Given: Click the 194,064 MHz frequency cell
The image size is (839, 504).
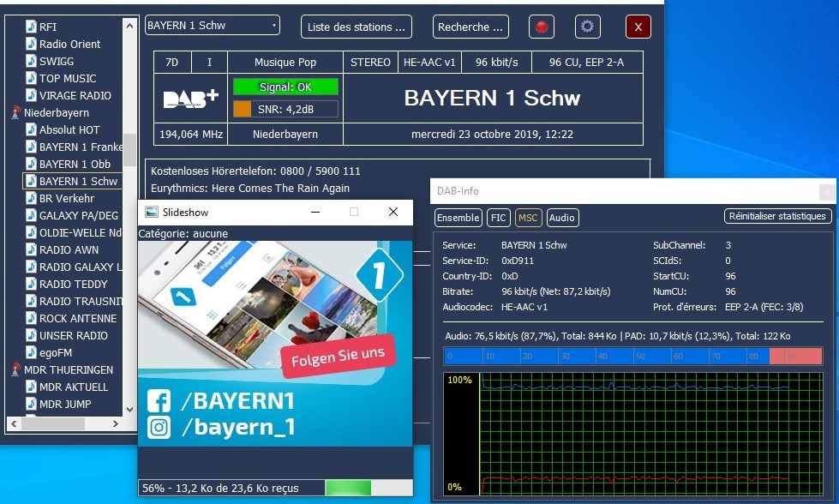Looking at the screenshot, I should point(191,135).
